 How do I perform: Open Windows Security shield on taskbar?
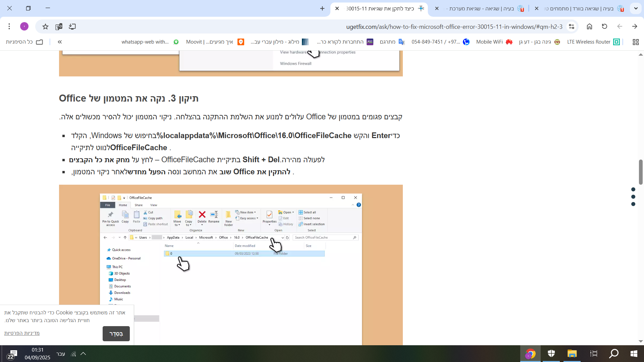pyautogui.click(x=551, y=354)
